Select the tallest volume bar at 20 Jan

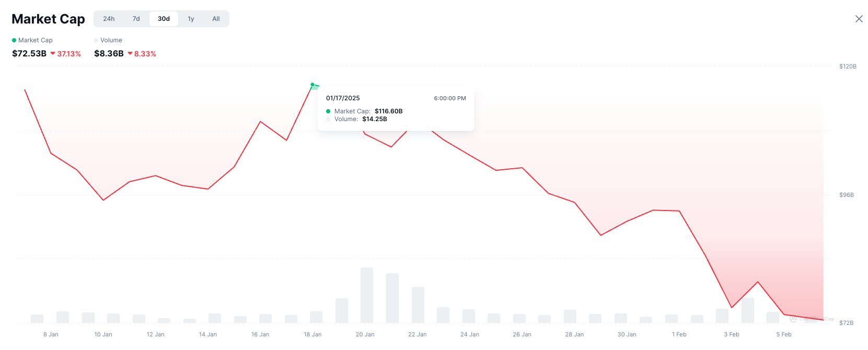[367, 295]
